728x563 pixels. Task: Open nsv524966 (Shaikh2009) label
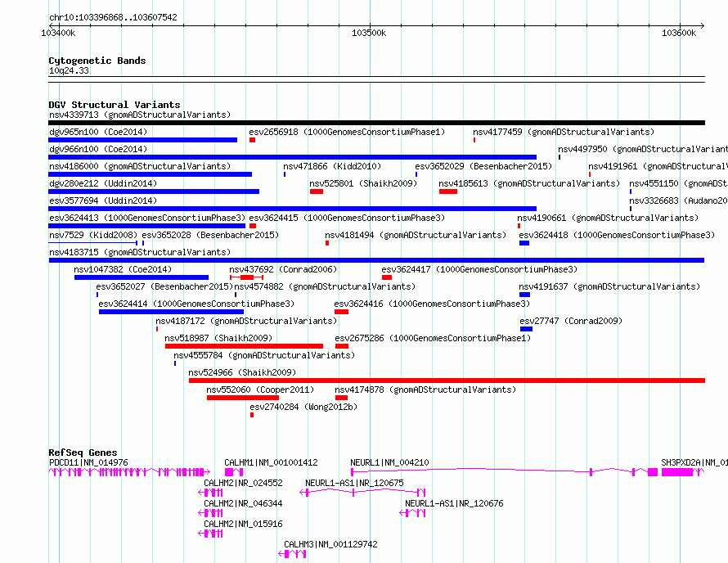click(x=242, y=372)
